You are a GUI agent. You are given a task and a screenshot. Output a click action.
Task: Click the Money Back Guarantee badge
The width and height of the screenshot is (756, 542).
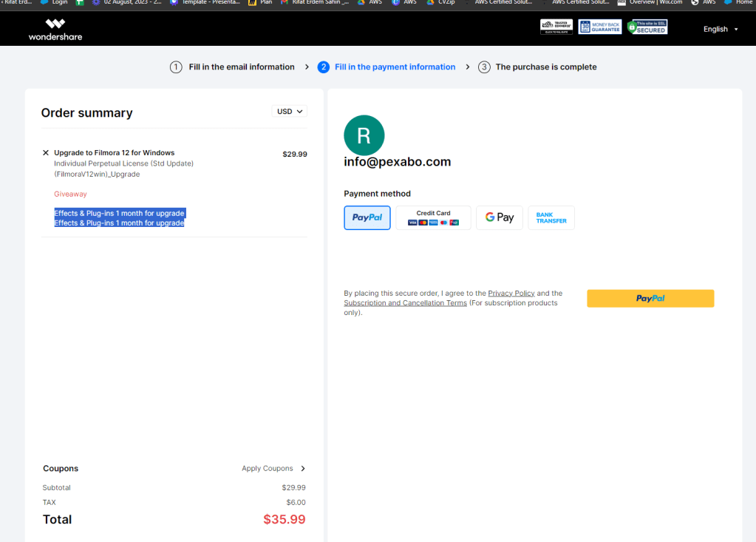600,27
